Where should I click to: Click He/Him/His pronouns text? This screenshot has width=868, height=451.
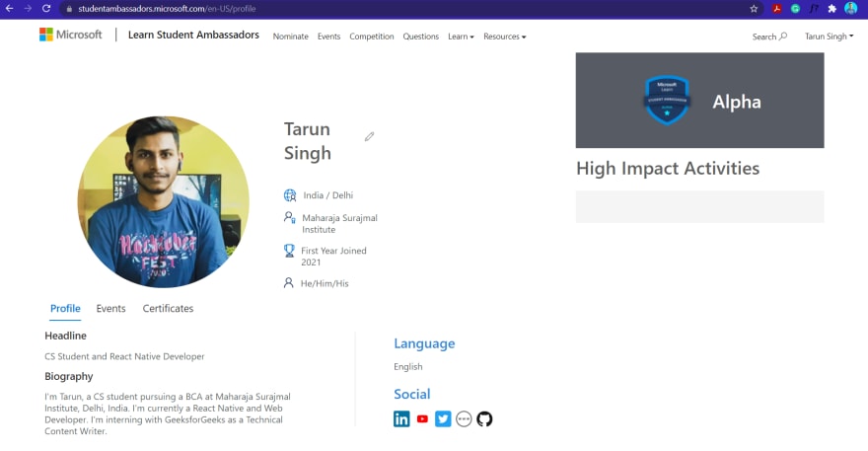click(325, 283)
